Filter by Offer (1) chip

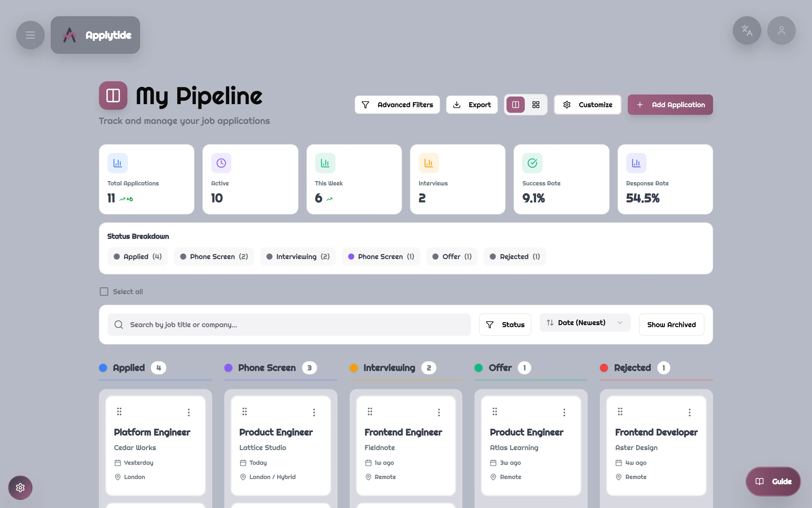452,257
